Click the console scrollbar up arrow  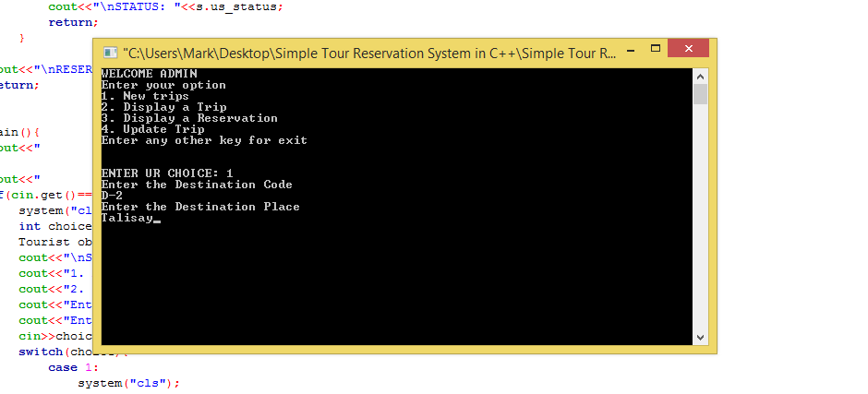coord(700,77)
